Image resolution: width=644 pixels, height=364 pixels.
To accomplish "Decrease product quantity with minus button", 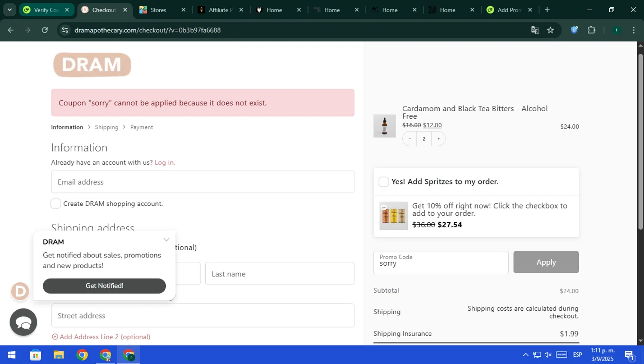I will [410, 138].
